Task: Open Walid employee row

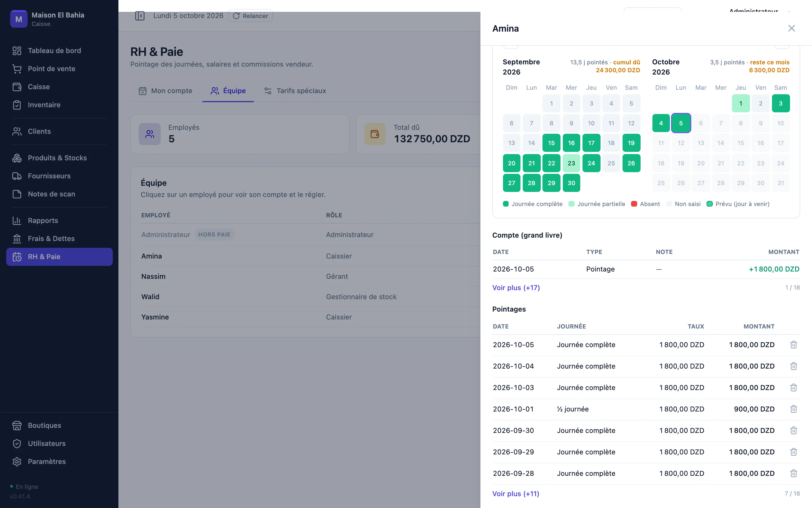Action: [x=311, y=297]
